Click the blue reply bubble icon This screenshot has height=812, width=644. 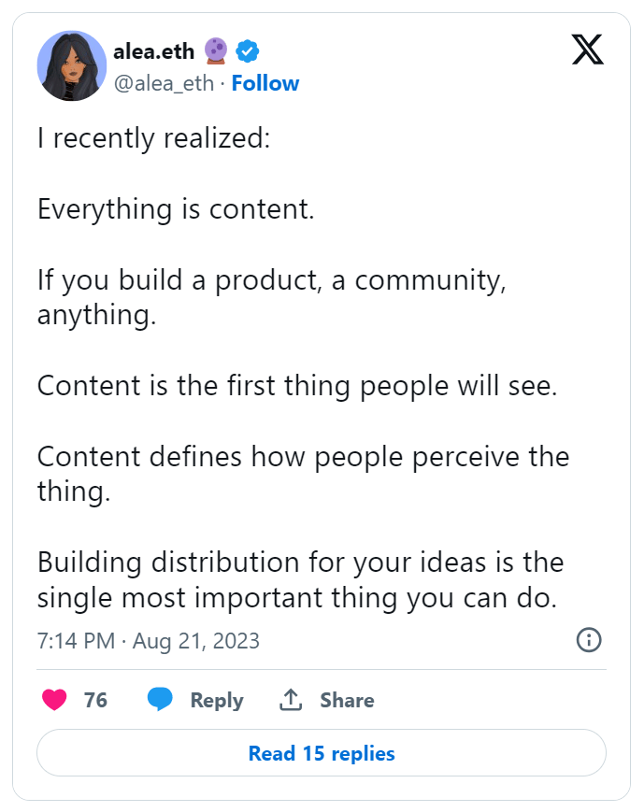[x=160, y=700]
